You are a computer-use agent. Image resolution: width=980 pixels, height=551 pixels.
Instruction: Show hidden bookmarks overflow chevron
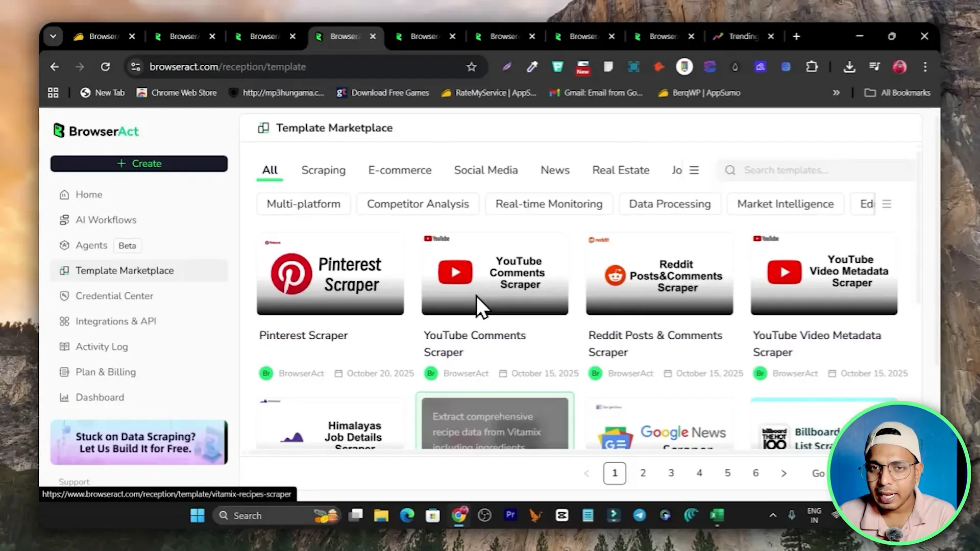click(836, 93)
